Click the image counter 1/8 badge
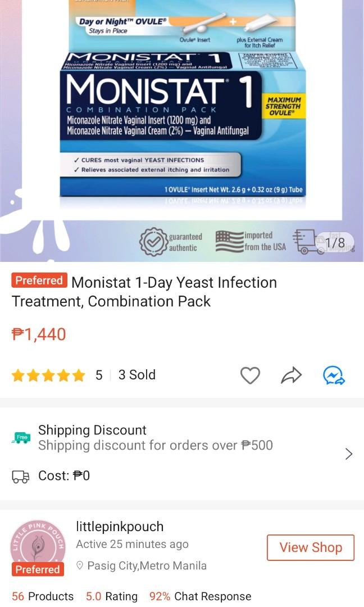Image resolution: width=364 pixels, height=607 pixels. [335, 243]
